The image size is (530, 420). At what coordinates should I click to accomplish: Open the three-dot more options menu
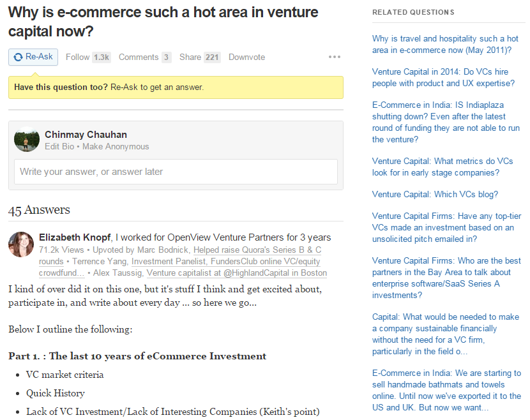click(335, 57)
